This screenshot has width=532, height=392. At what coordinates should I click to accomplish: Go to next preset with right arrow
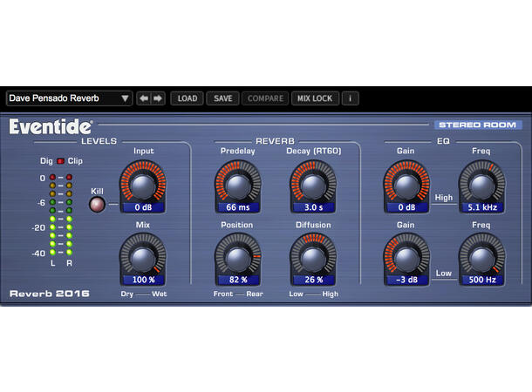pos(158,98)
